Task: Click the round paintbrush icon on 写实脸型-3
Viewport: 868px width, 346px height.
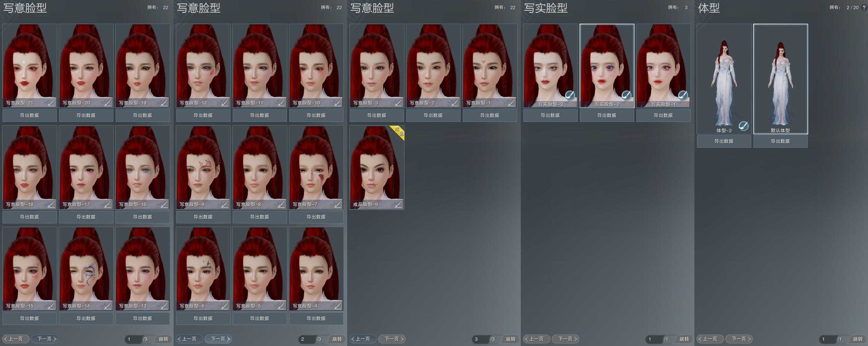Action: coord(570,96)
